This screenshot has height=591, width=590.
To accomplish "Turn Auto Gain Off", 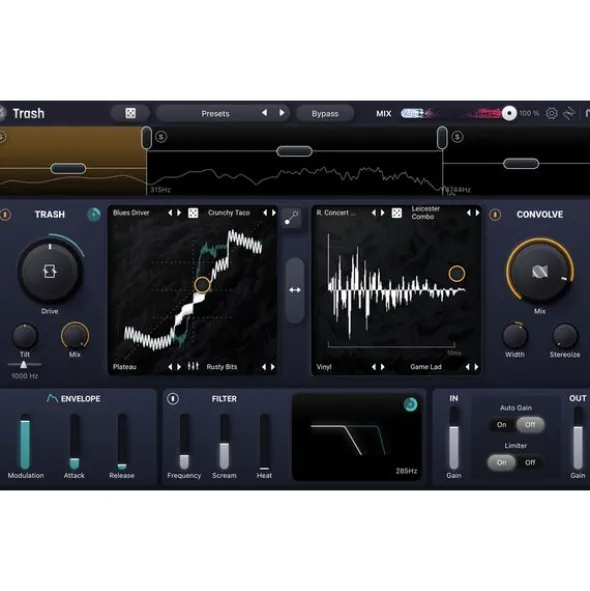I will [530, 424].
